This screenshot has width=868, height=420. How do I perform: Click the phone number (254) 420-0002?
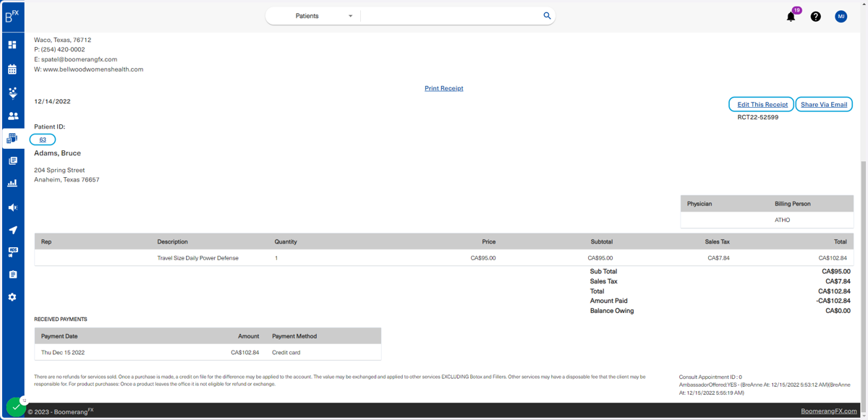tap(62, 50)
